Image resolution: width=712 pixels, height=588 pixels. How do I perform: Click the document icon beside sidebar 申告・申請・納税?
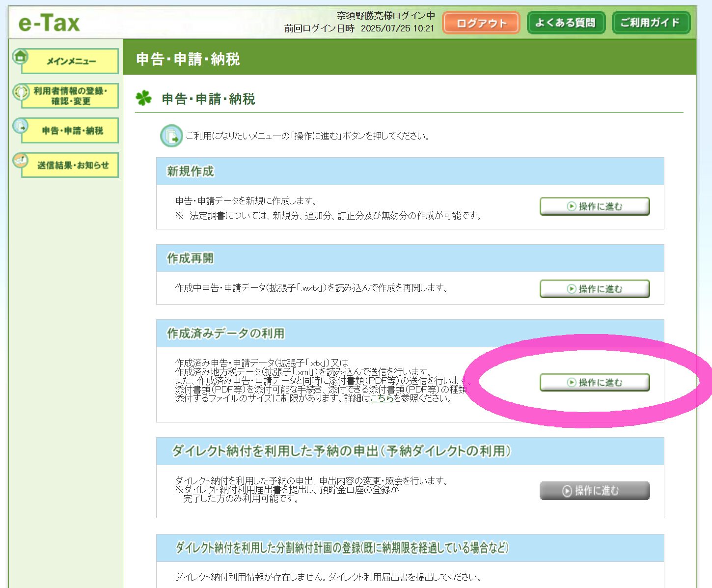tap(21, 126)
